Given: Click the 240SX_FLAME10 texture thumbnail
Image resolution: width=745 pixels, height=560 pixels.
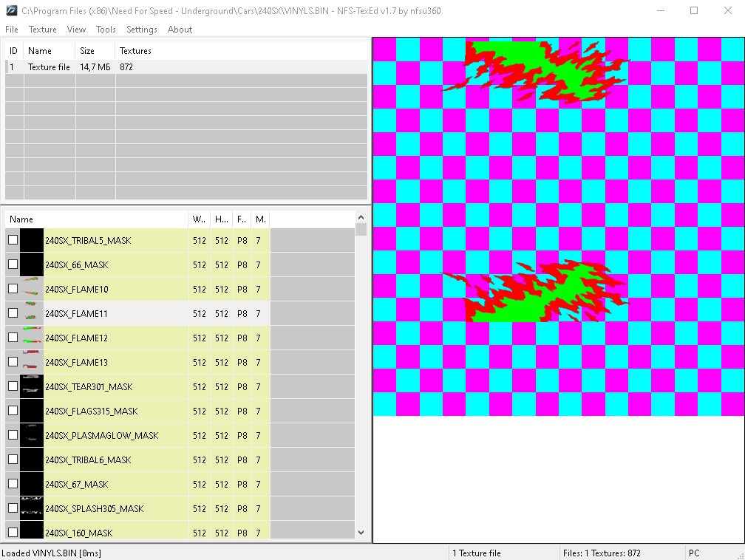Looking at the screenshot, I should click(32, 289).
